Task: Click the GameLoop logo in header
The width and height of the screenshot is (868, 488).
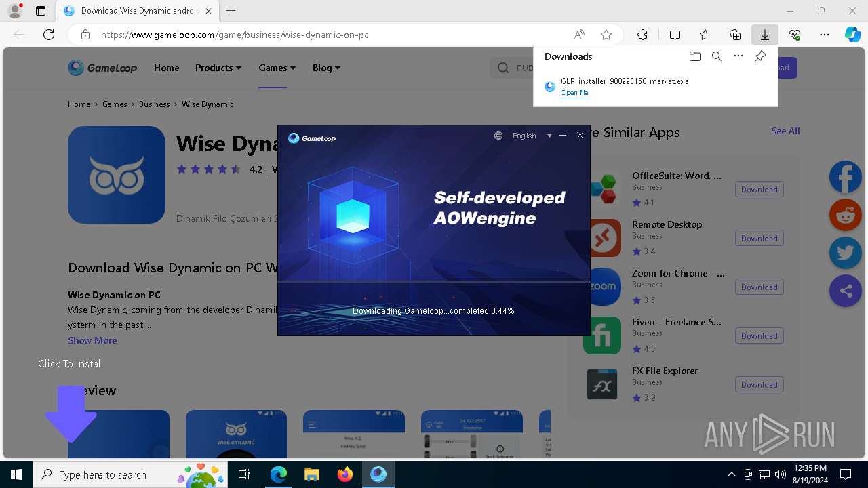Action: (102, 68)
